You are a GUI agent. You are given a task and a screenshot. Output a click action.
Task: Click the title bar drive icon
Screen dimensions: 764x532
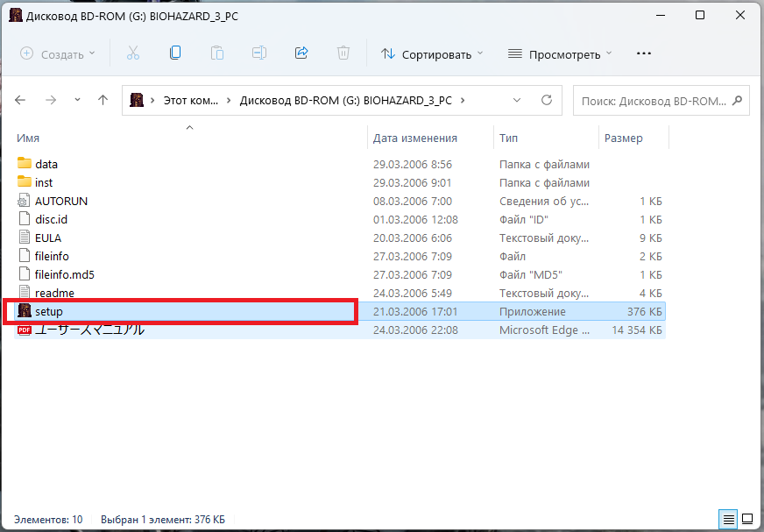click(16, 15)
